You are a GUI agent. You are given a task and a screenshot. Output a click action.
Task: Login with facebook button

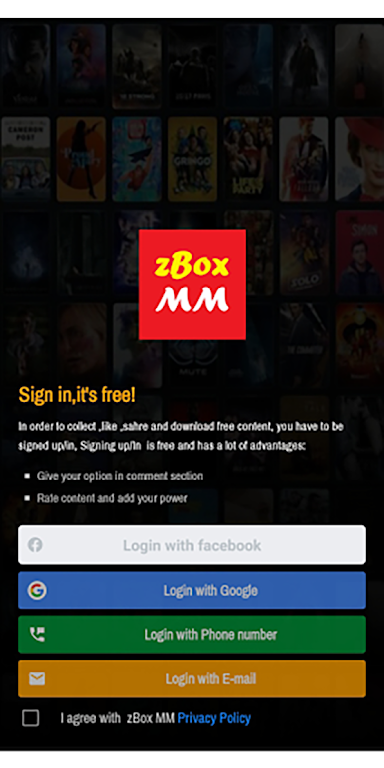(192, 545)
